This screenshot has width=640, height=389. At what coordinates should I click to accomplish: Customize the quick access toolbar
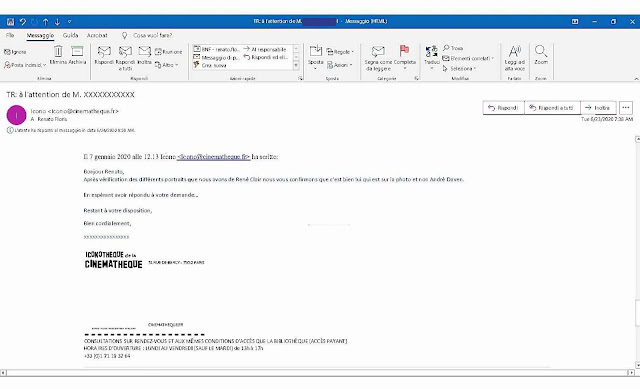(69, 22)
